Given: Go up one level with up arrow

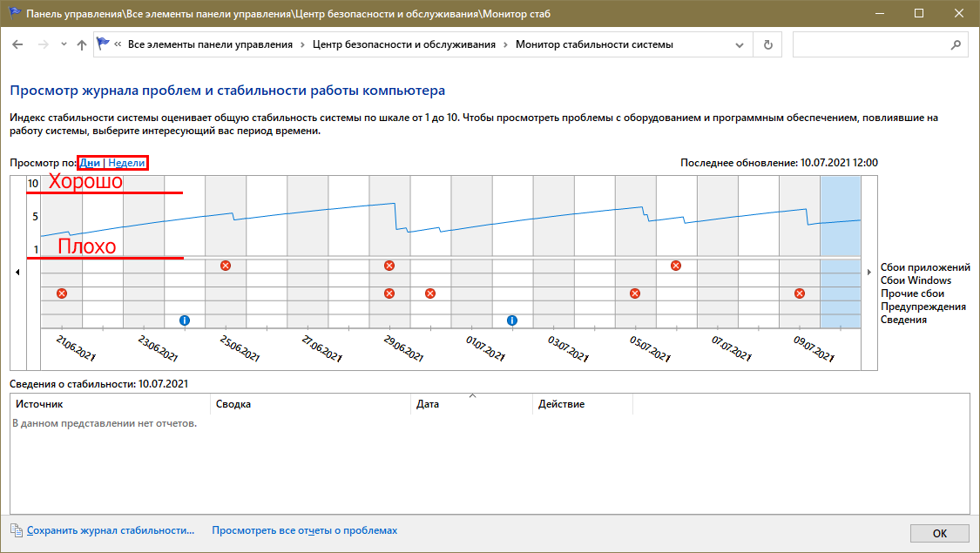Looking at the screenshot, I should [82, 44].
